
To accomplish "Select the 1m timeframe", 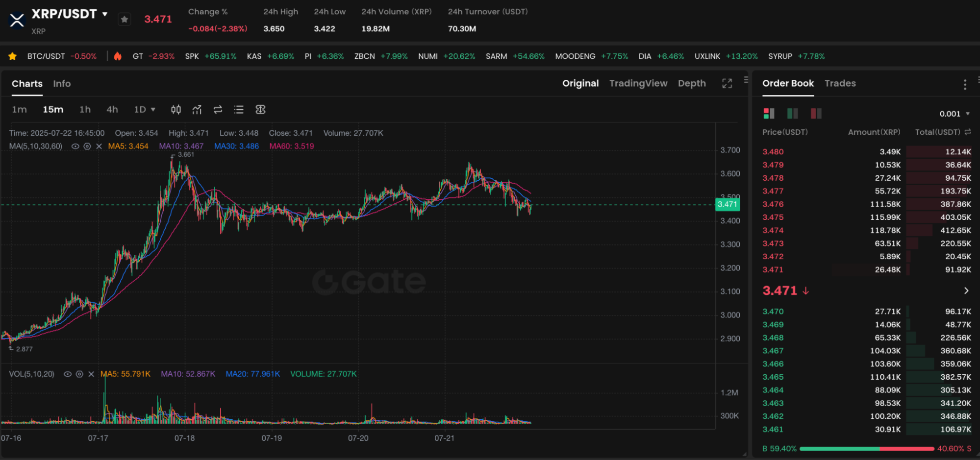I will click(20, 110).
